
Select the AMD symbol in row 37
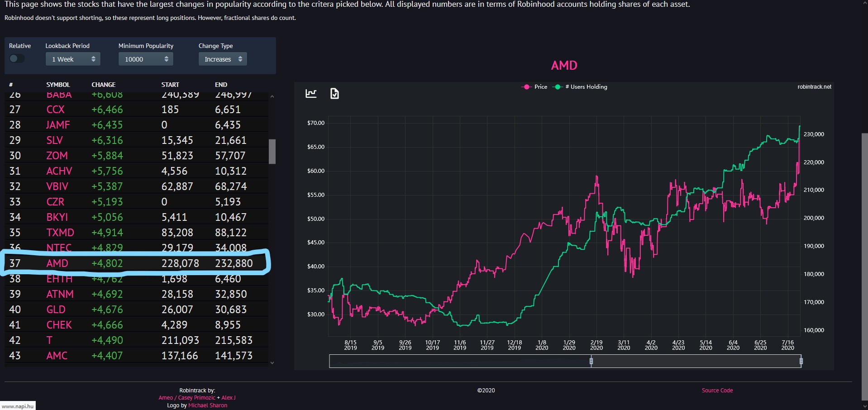(57, 263)
